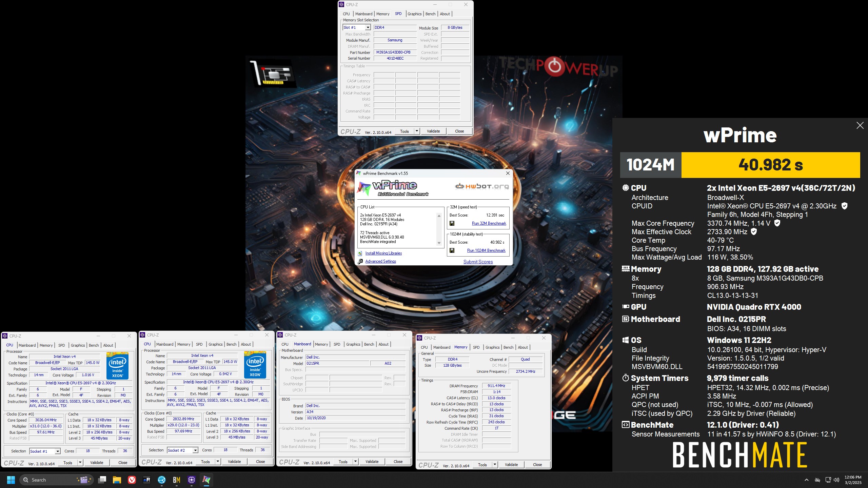The image size is (868, 488).
Task: Click the yellow 40.982 s score banner
Action: click(771, 165)
